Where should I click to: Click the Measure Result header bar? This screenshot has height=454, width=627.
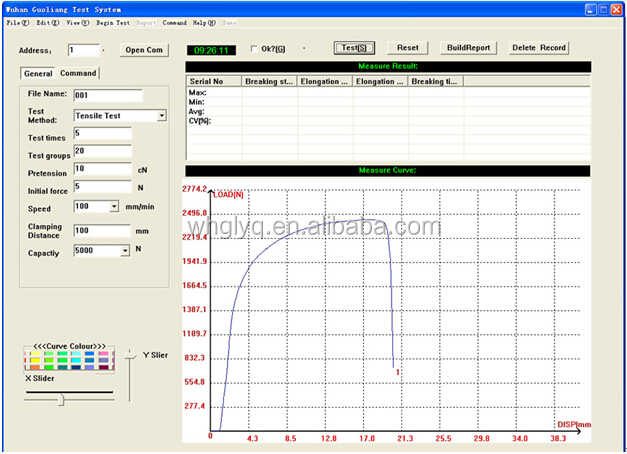click(x=388, y=66)
